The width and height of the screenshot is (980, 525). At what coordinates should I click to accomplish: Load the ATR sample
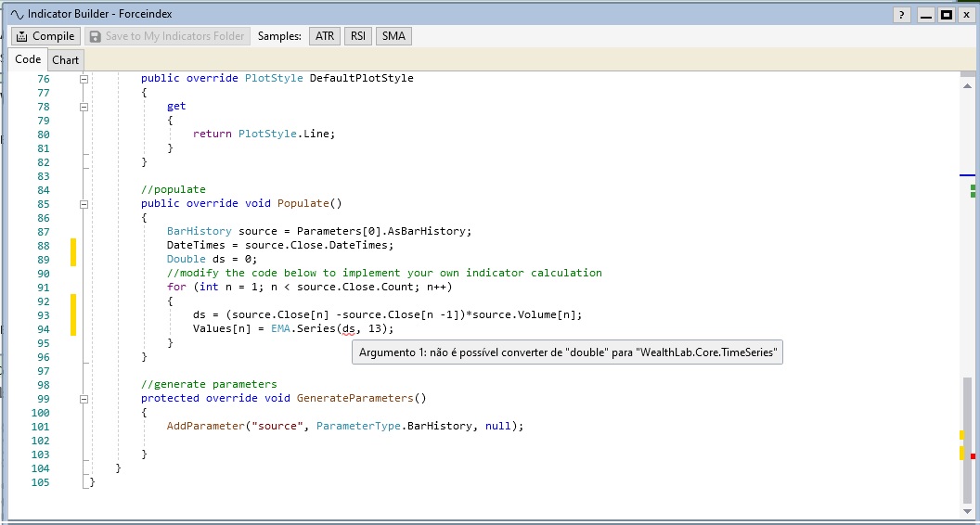[325, 36]
